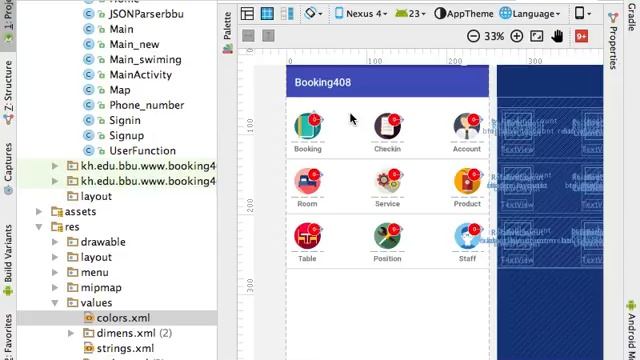The height and width of the screenshot is (360, 640).
Task: Expand the layout folder under res
Action: (55, 257)
